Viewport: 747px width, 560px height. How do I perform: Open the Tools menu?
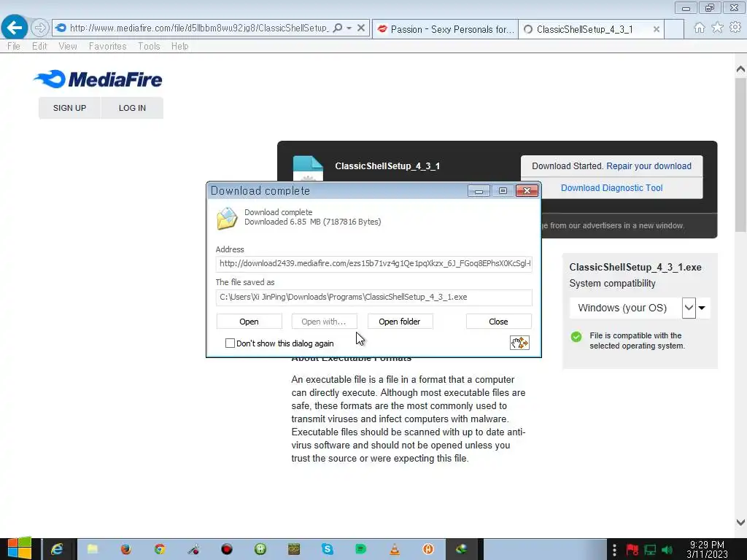point(149,46)
